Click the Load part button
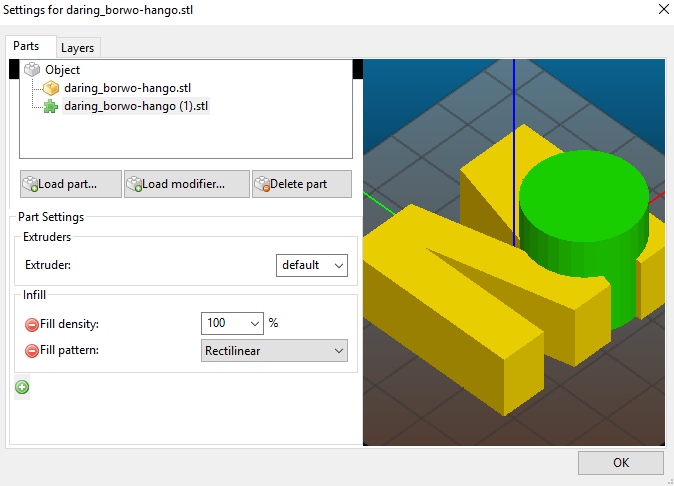Screen dimensions: 674x486 point(70,184)
